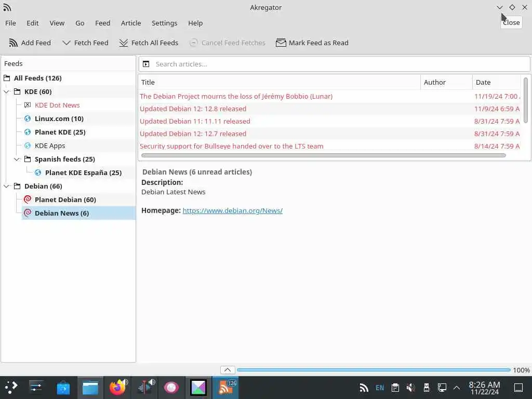
Task: Open the Article menu
Action: pyautogui.click(x=131, y=23)
